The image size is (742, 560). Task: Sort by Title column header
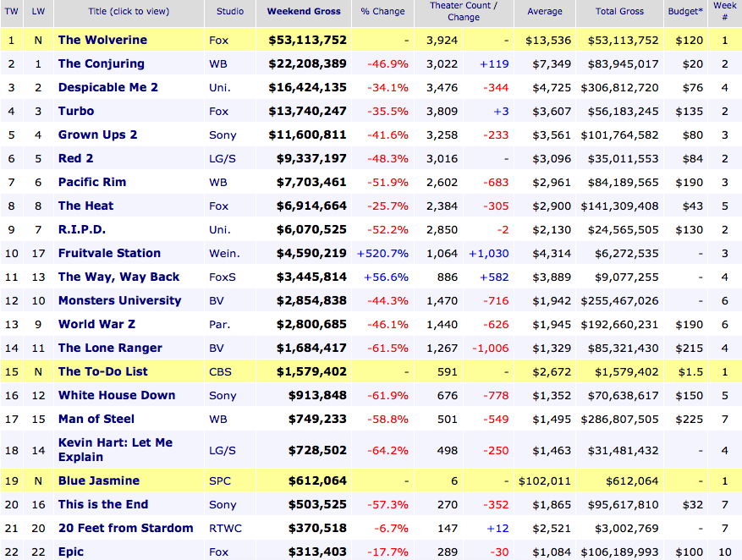pos(129,11)
